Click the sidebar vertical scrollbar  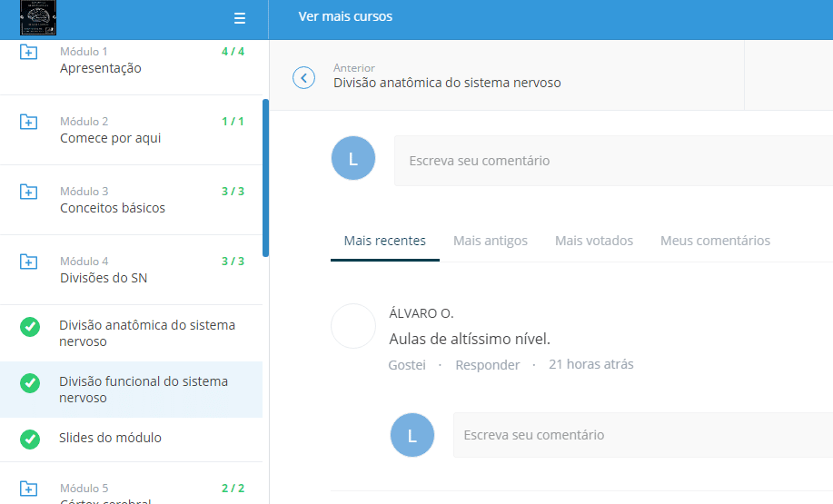click(x=265, y=177)
